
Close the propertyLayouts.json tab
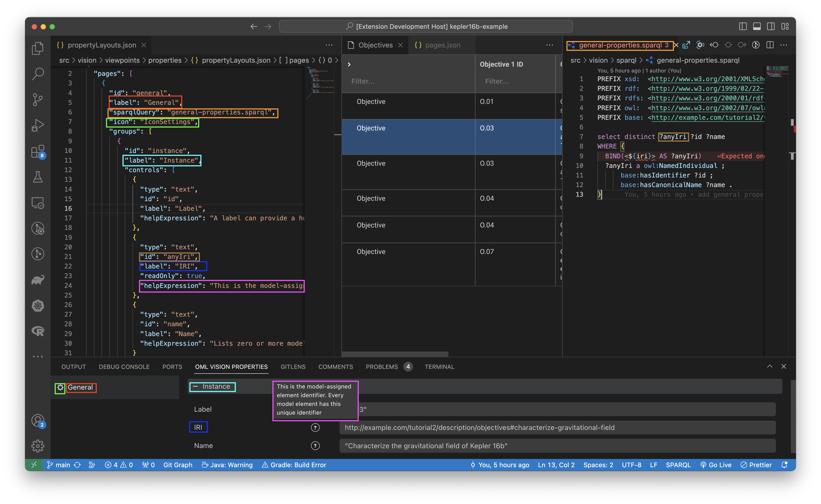click(144, 45)
